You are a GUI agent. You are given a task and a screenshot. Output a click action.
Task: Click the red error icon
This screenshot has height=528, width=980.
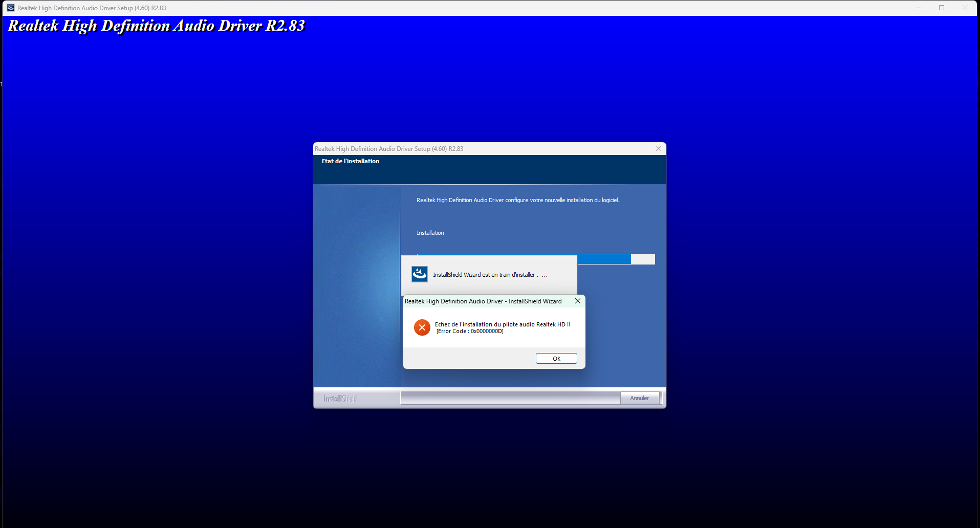tap(422, 327)
